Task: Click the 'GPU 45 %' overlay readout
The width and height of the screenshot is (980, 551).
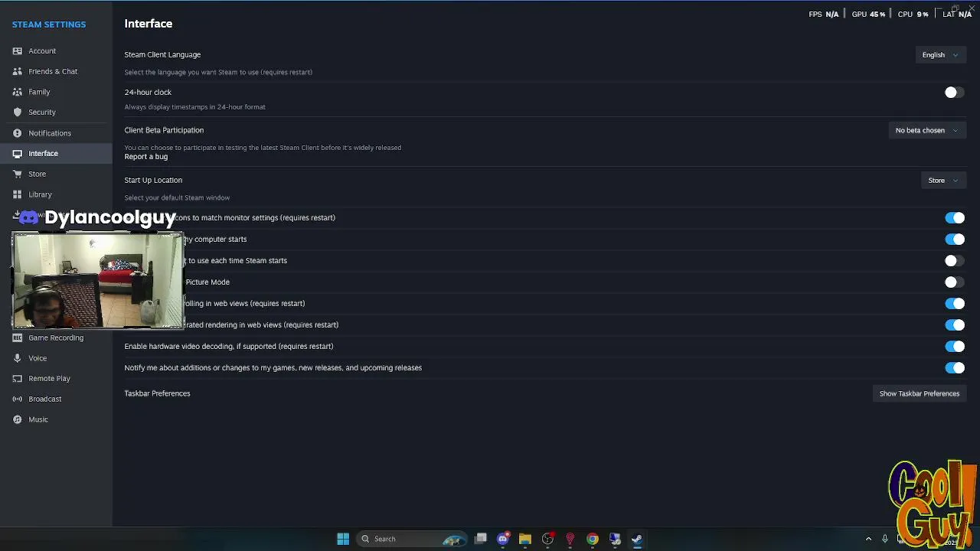Action: coord(868,15)
